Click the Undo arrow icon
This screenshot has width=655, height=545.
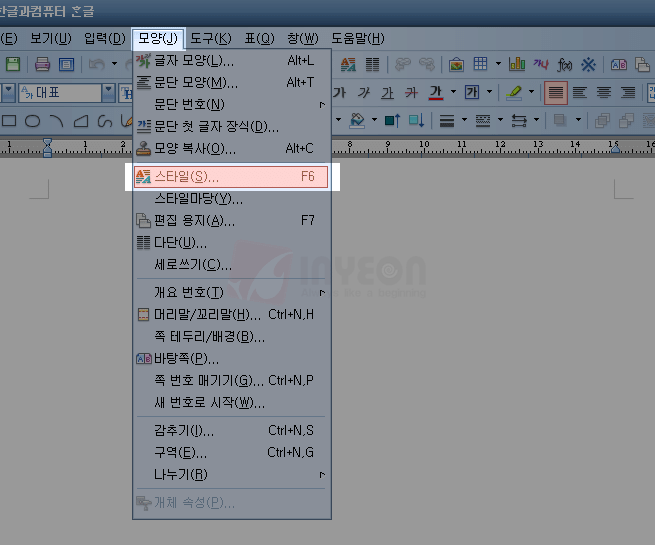click(x=97, y=64)
